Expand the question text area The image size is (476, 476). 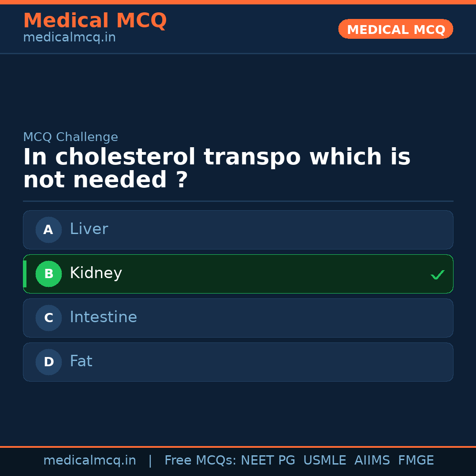216,167
